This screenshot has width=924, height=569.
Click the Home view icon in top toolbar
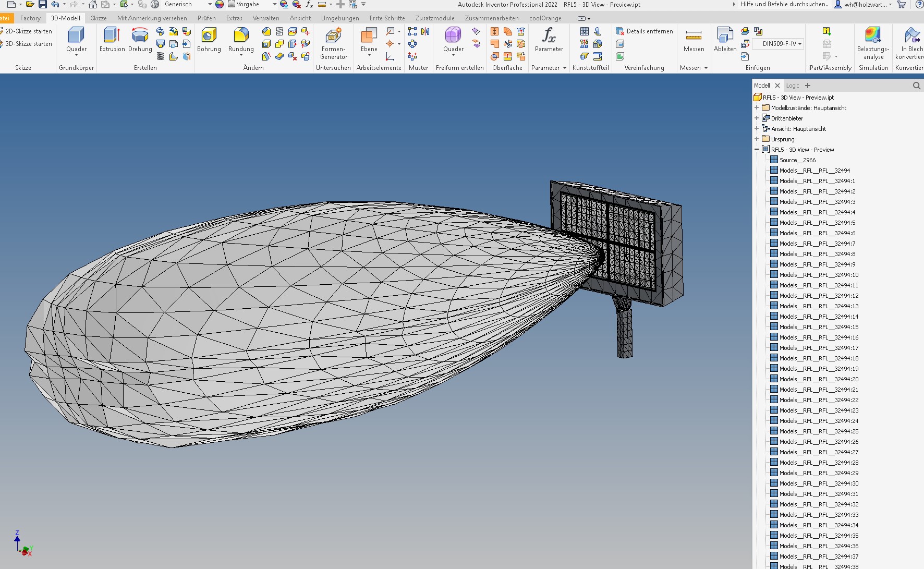click(x=92, y=4)
